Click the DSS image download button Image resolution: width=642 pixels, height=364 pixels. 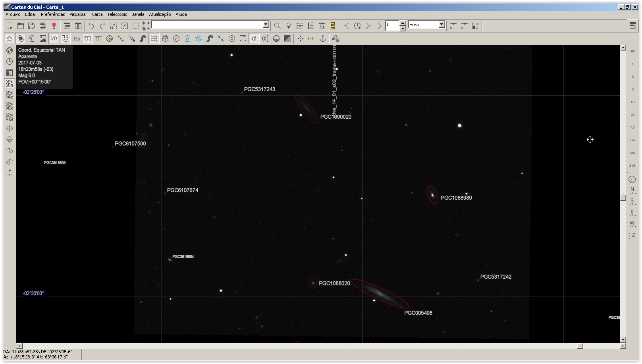click(76, 39)
